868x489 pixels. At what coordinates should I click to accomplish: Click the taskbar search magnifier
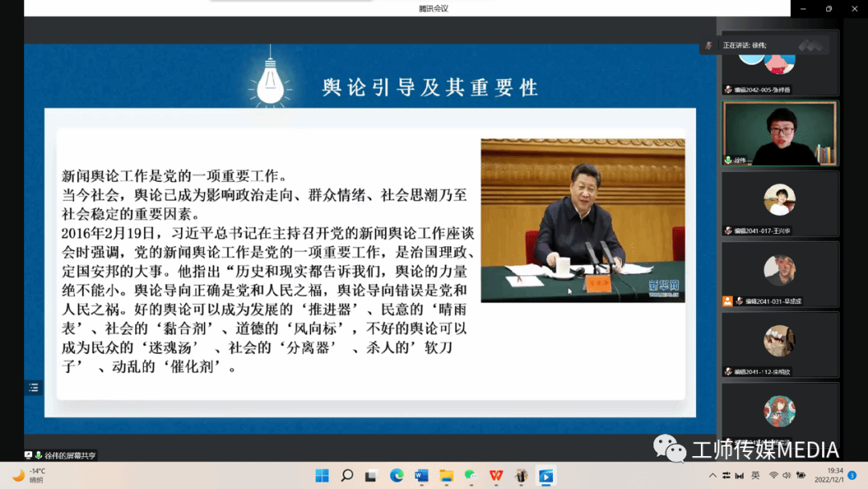(346, 475)
